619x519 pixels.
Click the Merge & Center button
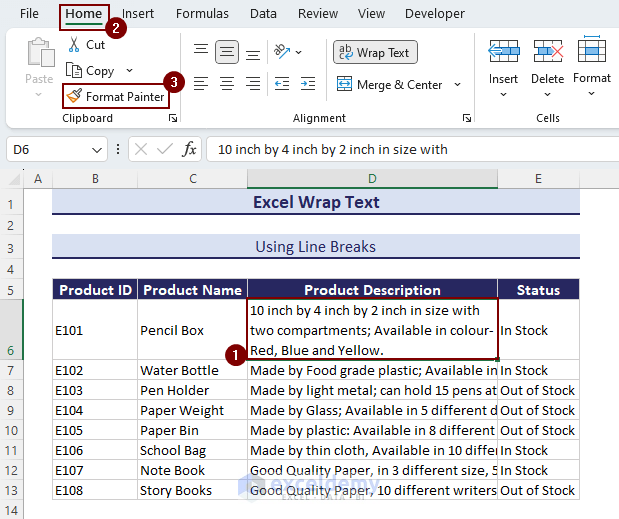[390, 85]
